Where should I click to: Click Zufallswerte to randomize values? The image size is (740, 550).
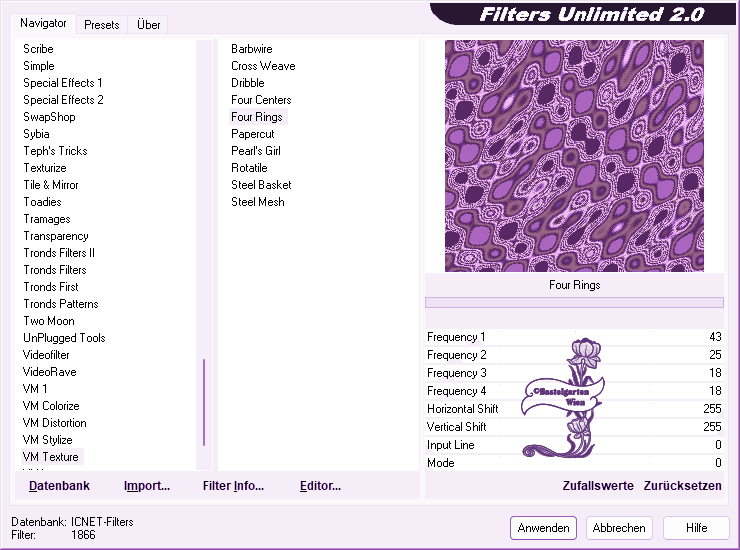click(x=598, y=486)
